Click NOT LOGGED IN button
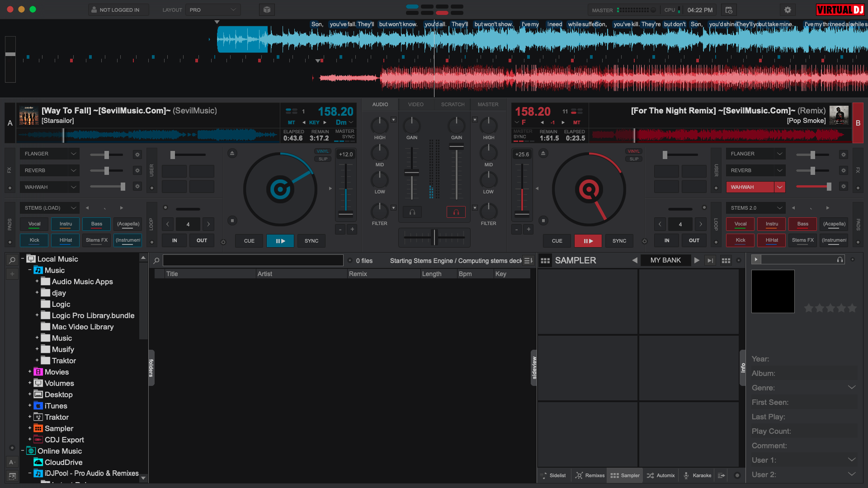The height and width of the screenshot is (488, 868). (x=118, y=10)
